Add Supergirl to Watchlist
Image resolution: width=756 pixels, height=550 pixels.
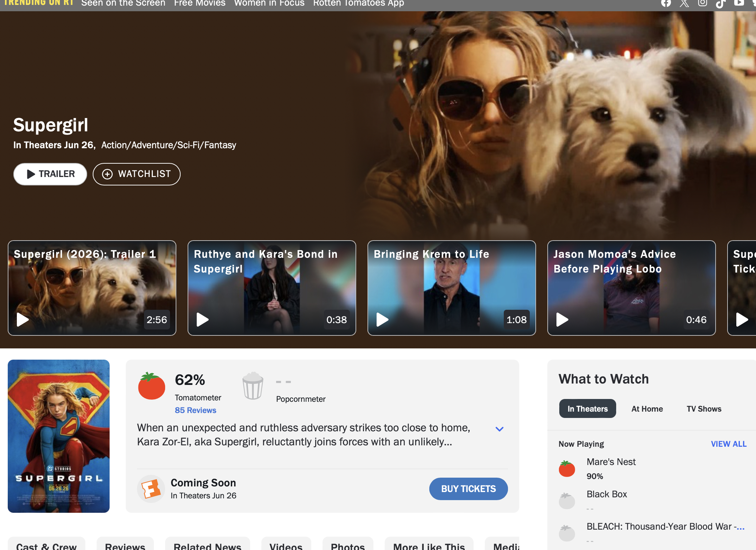(x=137, y=174)
